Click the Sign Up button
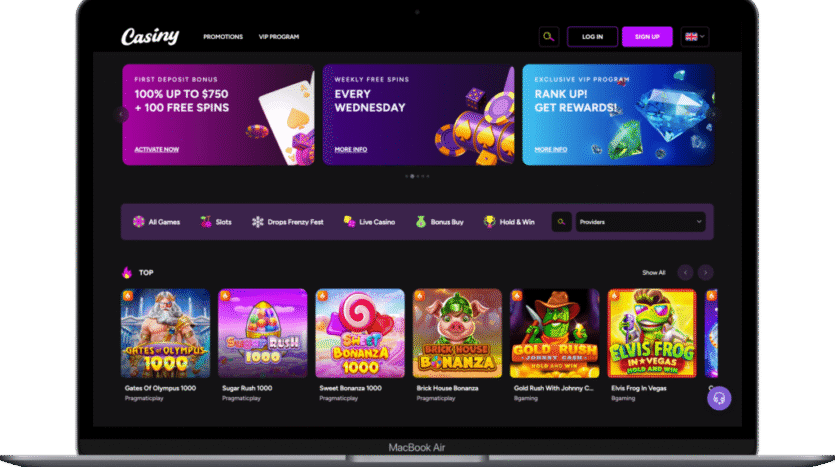Screen dimensions: 835x467 [x=647, y=37]
